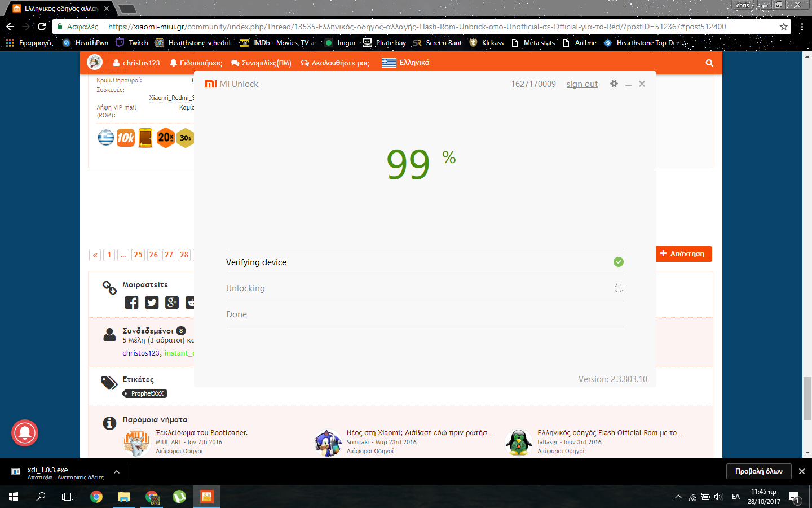Screen dimensions: 812x508
Task: Minimize the Mi Unlock window
Action: point(628,85)
